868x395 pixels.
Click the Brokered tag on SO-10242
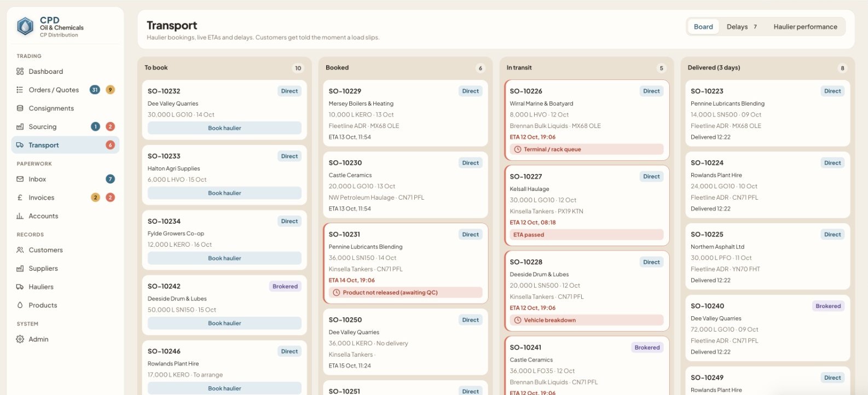point(285,287)
